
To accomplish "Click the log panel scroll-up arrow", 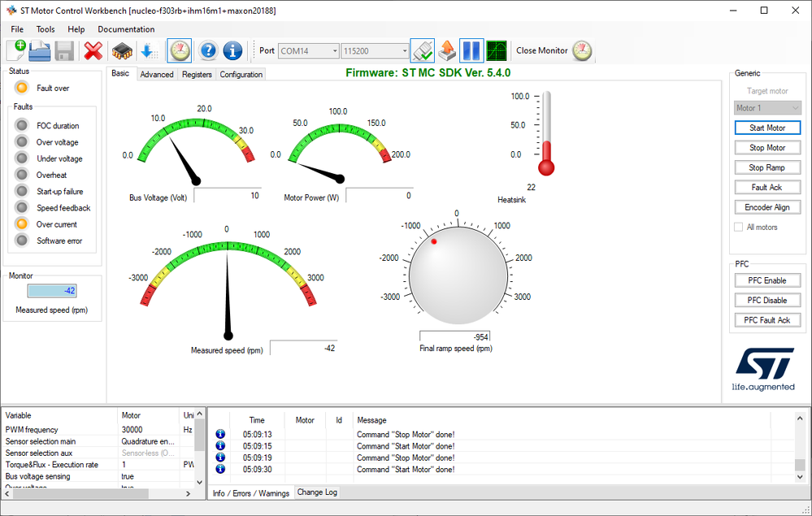I will click(x=800, y=418).
